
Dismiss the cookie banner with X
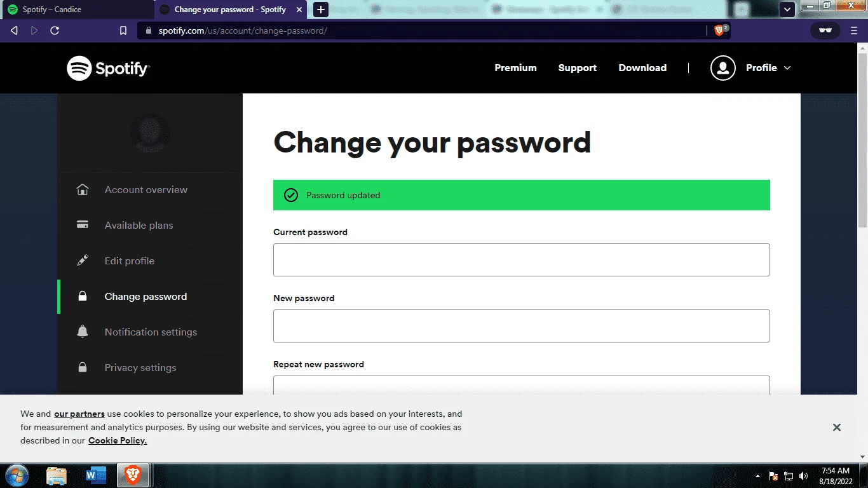click(837, 428)
